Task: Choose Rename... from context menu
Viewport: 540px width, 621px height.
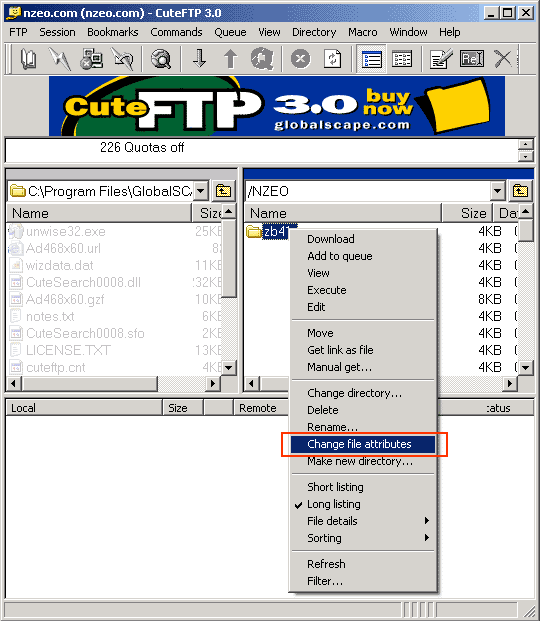Action: [362, 427]
